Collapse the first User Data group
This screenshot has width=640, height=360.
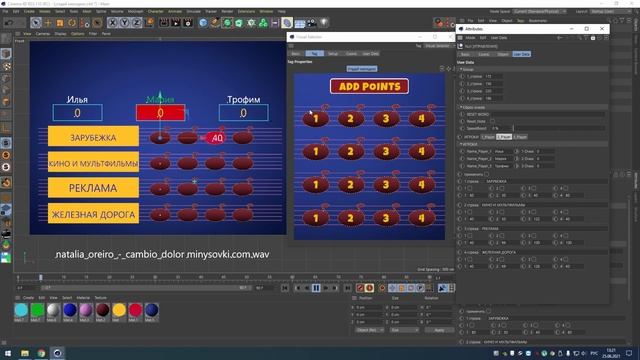point(461,69)
